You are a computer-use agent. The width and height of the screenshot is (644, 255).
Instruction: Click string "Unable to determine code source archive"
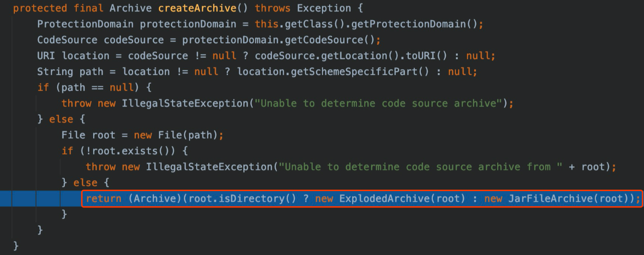378,103
